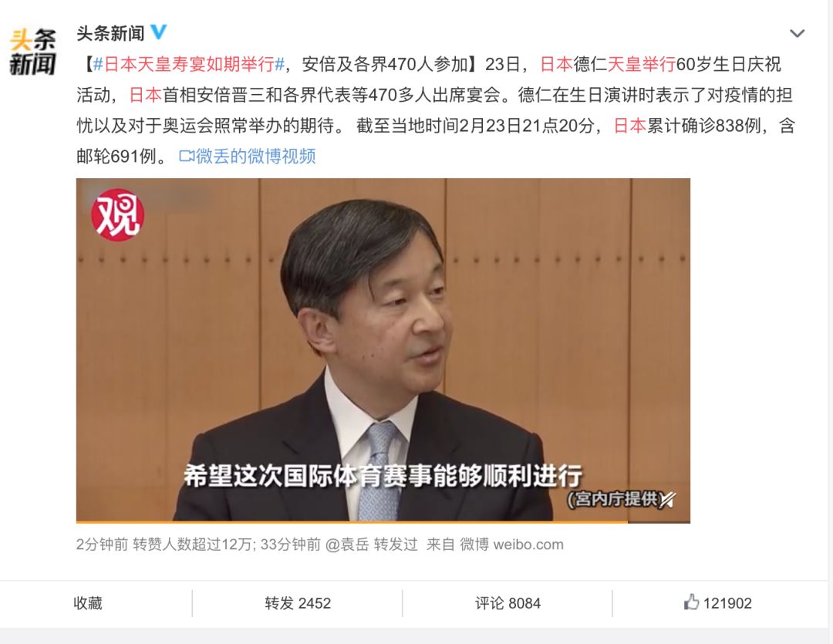Screen dimensions: 833x644
Task: Click the blue verified badge icon
Action: coord(159,32)
